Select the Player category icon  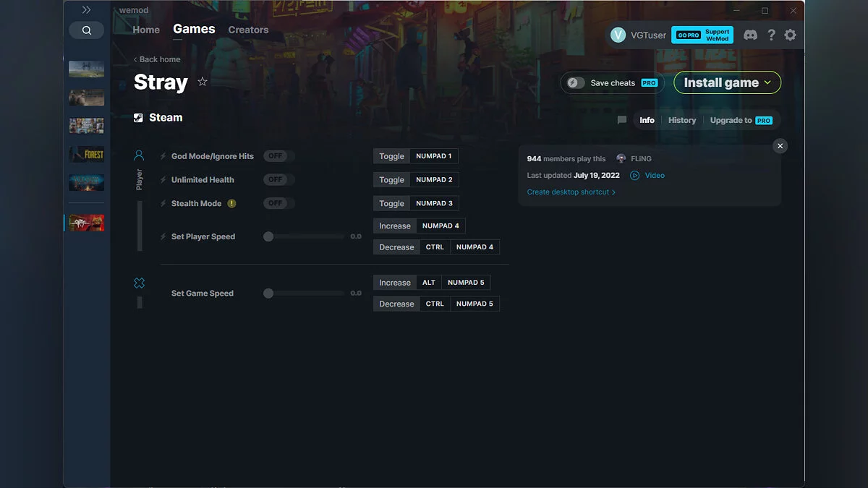pos(139,155)
